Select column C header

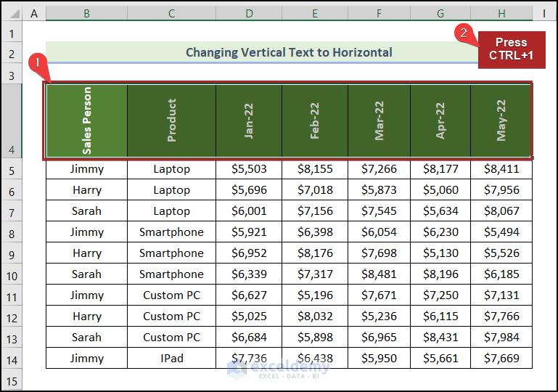[171, 14]
